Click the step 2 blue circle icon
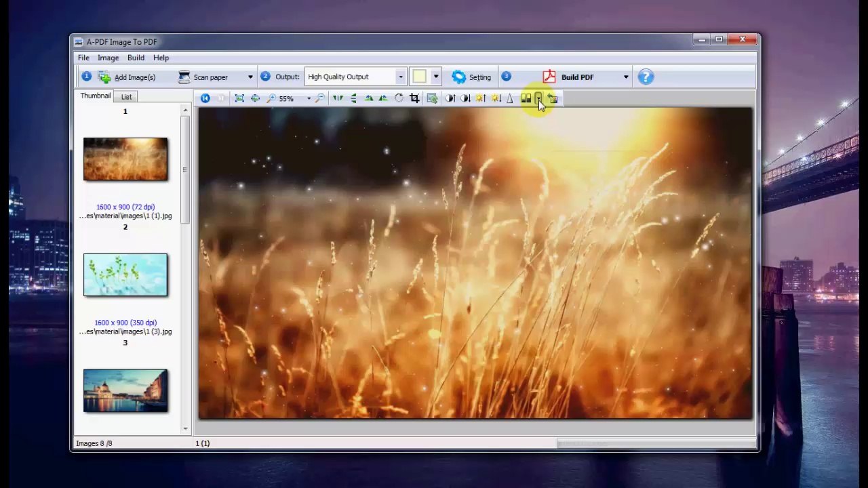The width and height of the screenshot is (868, 488). [265, 77]
